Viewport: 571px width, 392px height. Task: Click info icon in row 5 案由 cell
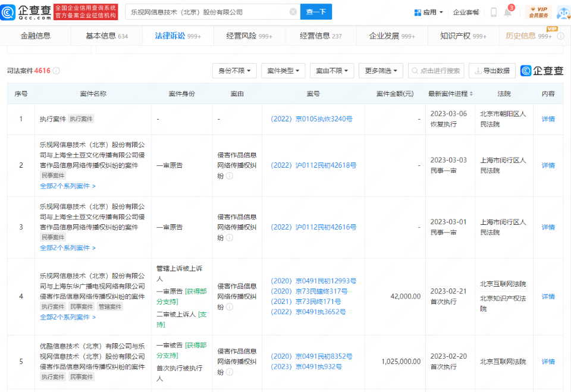pyautogui.click(x=230, y=372)
